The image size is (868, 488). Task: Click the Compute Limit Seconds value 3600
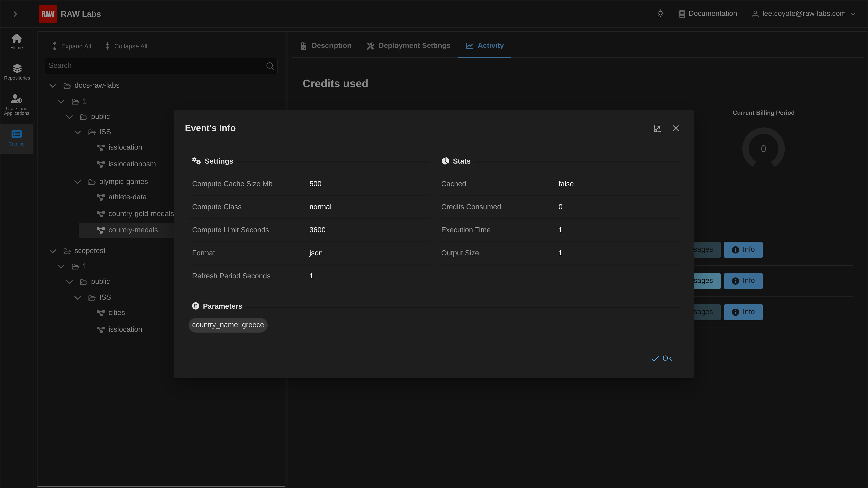[x=317, y=230]
